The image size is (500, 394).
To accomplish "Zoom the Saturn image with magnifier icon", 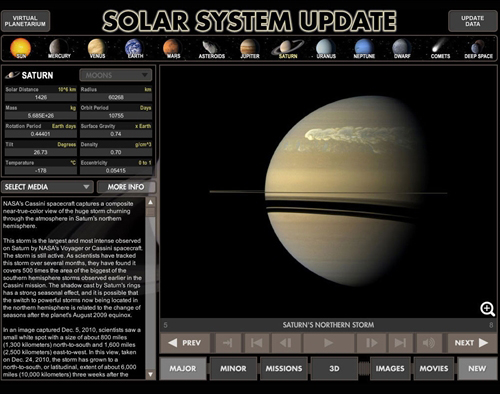I will (487, 309).
